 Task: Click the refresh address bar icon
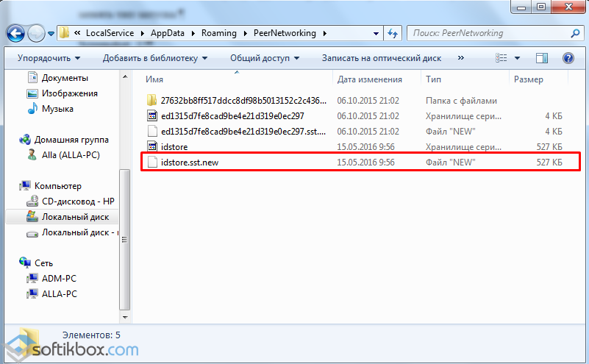(392, 33)
